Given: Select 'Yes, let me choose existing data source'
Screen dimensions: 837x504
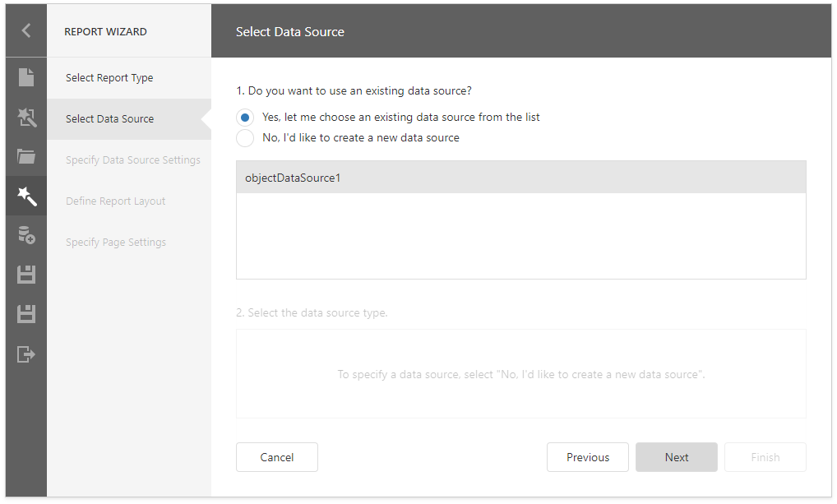Looking at the screenshot, I should (x=245, y=118).
